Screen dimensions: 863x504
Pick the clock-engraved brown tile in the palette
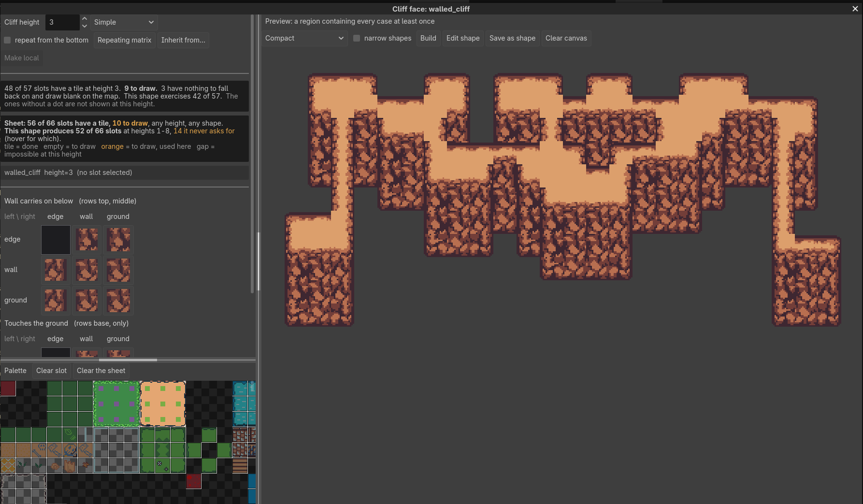[70, 450]
